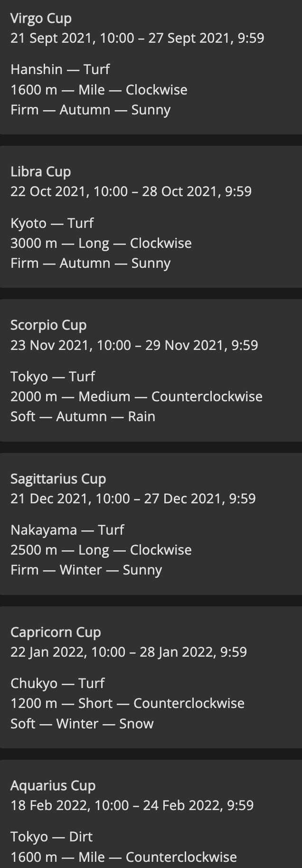Click the Hanshin — Turf line

[60, 69]
